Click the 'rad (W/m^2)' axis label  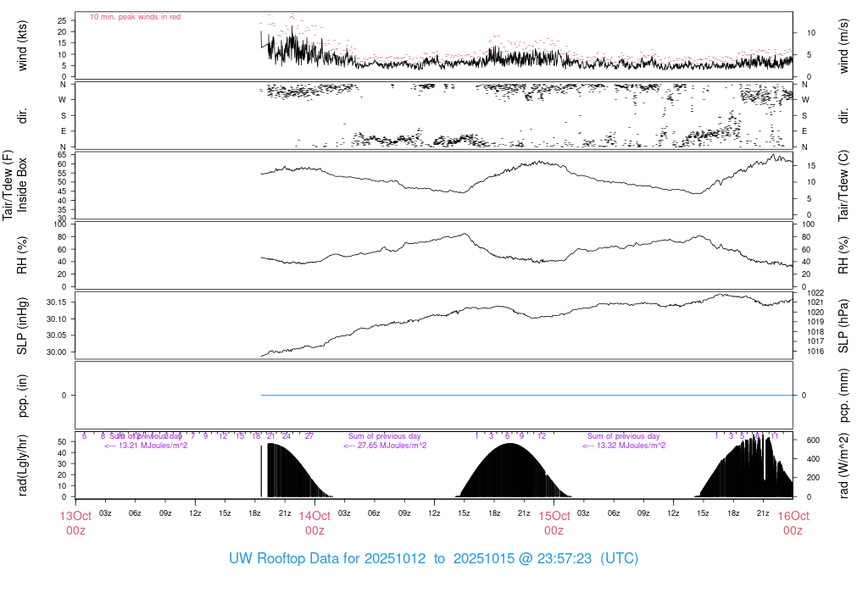(x=844, y=464)
